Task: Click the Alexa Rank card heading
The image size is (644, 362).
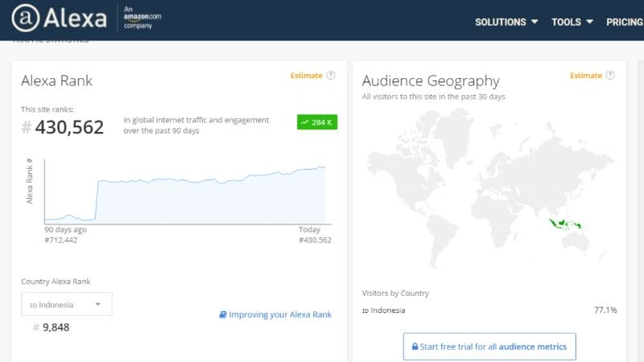Action: click(56, 81)
